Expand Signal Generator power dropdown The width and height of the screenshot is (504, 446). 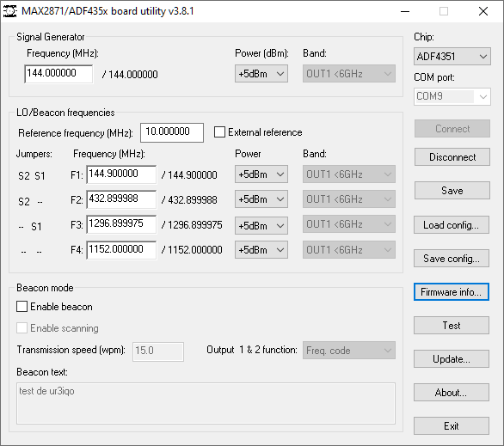pos(261,74)
